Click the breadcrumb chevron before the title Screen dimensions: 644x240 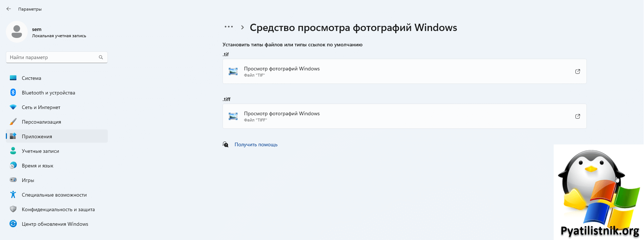[x=242, y=27]
